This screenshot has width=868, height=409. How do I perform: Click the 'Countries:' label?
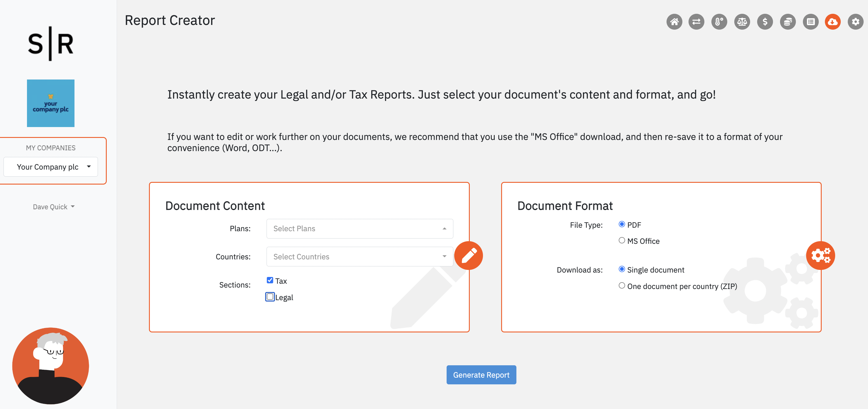coord(233,257)
